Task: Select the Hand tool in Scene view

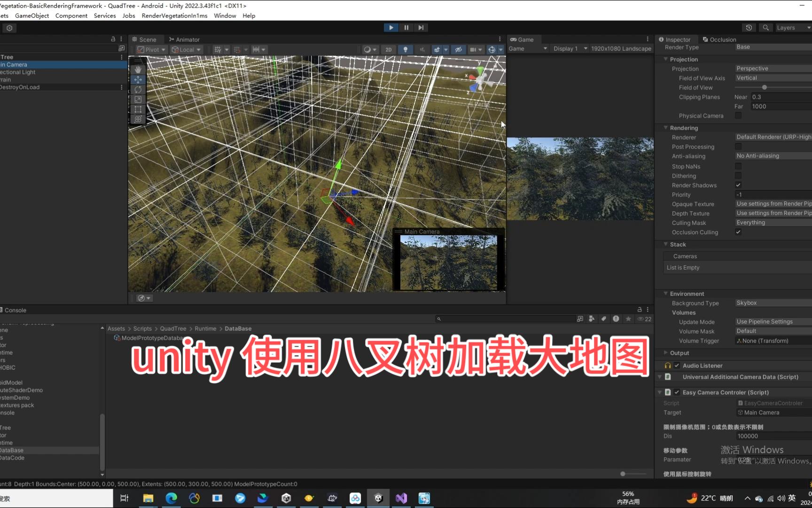Action: coord(138,70)
